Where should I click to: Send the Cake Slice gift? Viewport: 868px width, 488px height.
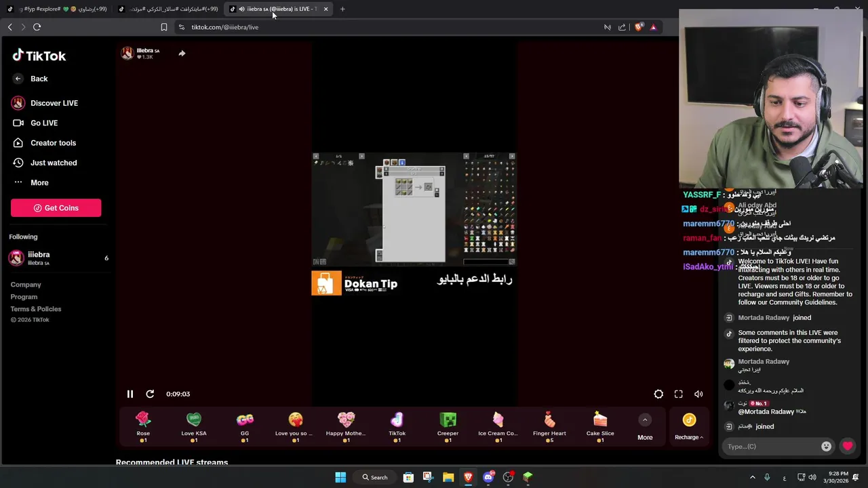[600, 427]
